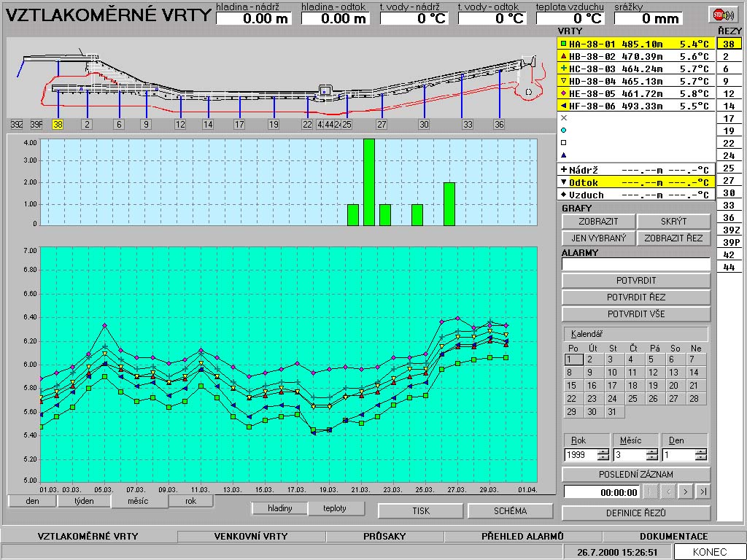The width and height of the screenshot is (747, 560).
Task: Increase the Rok year spinner
Action: (x=603, y=451)
